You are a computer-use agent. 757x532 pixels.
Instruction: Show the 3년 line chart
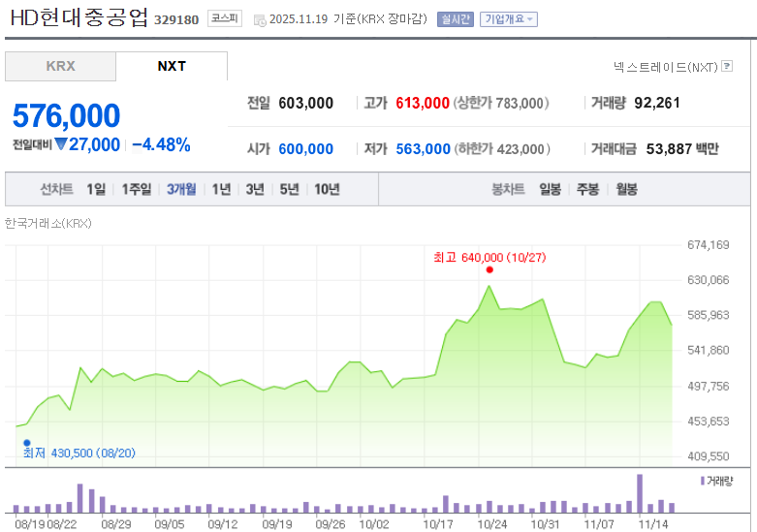[x=255, y=189]
